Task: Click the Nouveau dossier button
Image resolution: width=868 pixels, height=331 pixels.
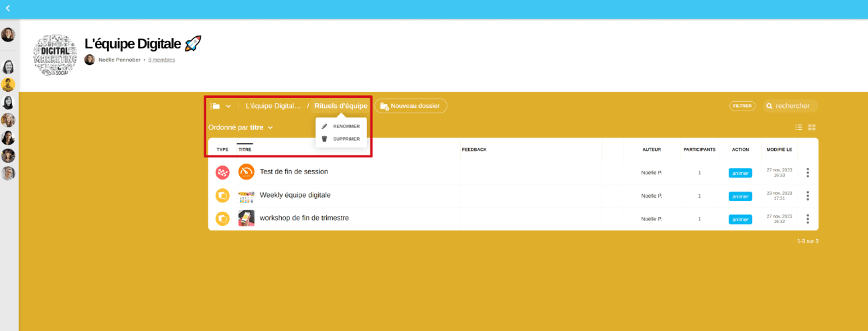Action: [411, 106]
